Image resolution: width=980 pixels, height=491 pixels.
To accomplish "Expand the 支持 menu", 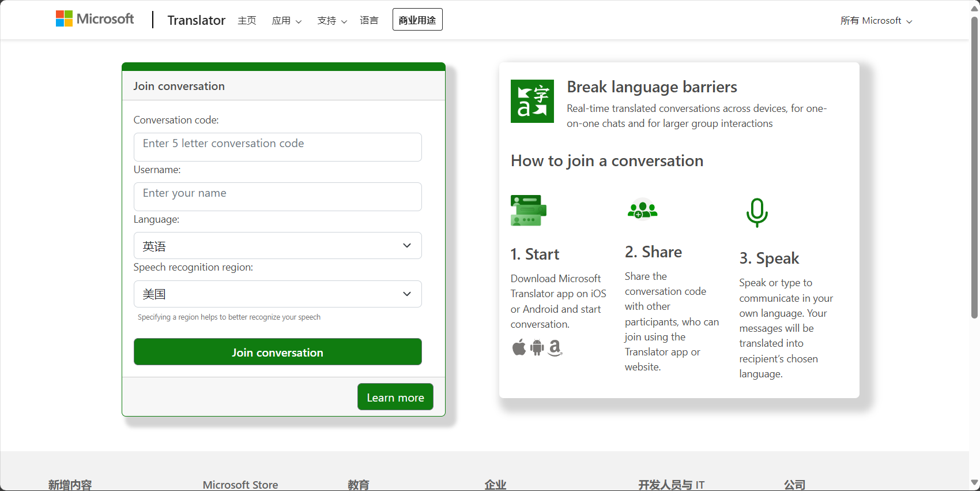I will coord(332,20).
